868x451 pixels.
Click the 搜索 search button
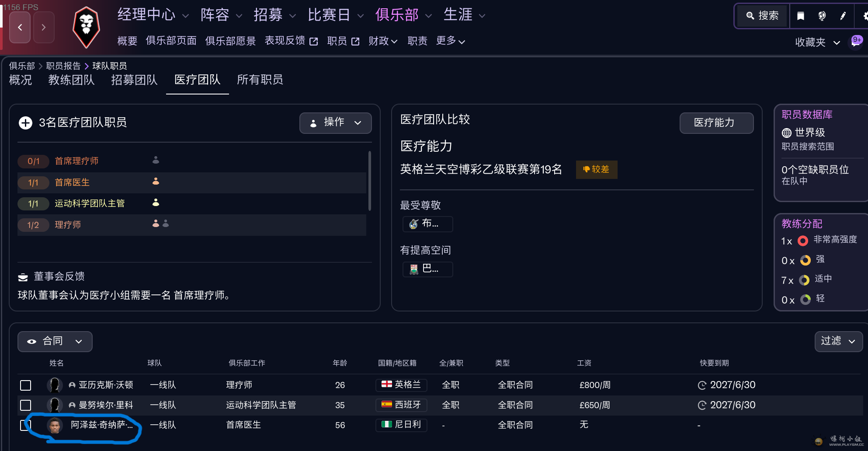[762, 16]
